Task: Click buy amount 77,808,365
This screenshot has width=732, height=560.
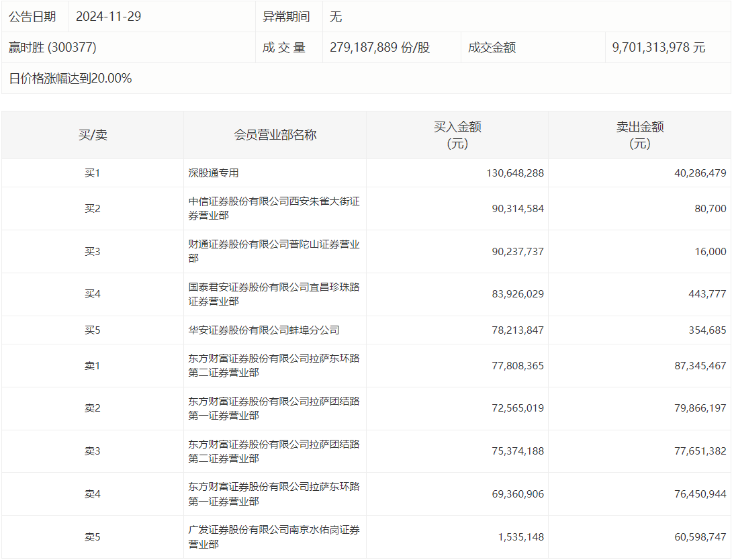Action: click(x=518, y=366)
